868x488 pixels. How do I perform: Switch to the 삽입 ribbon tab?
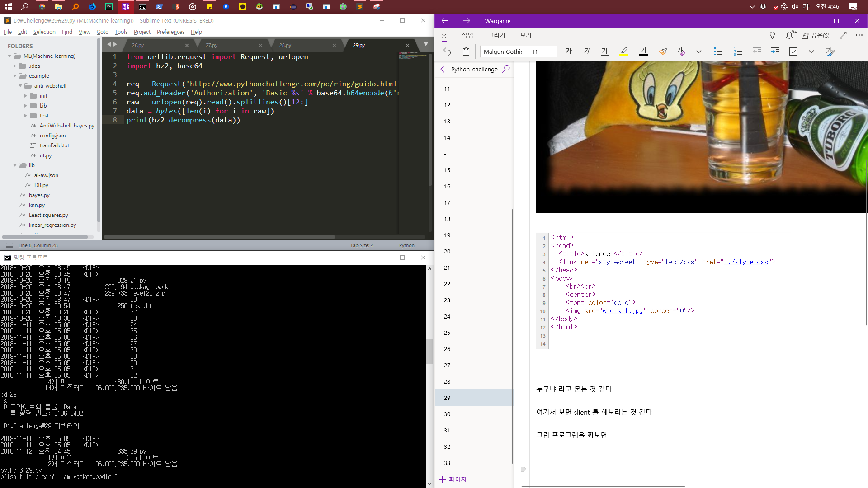point(467,35)
